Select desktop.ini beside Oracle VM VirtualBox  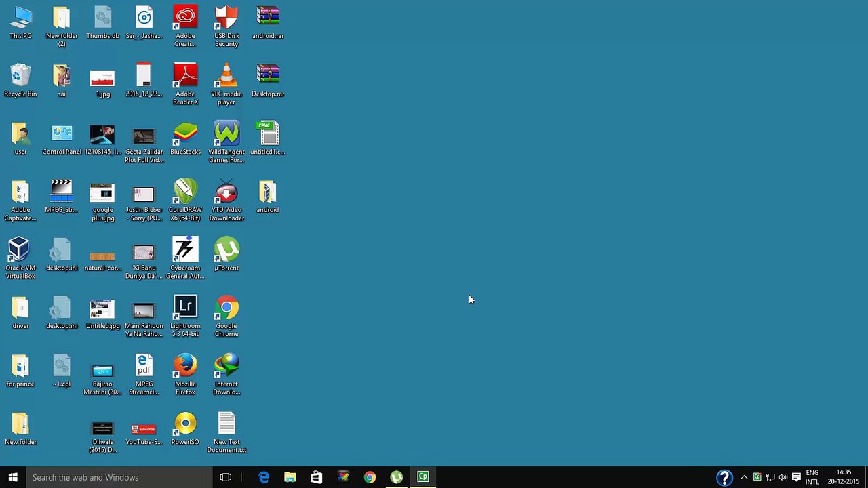pyautogui.click(x=62, y=255)
